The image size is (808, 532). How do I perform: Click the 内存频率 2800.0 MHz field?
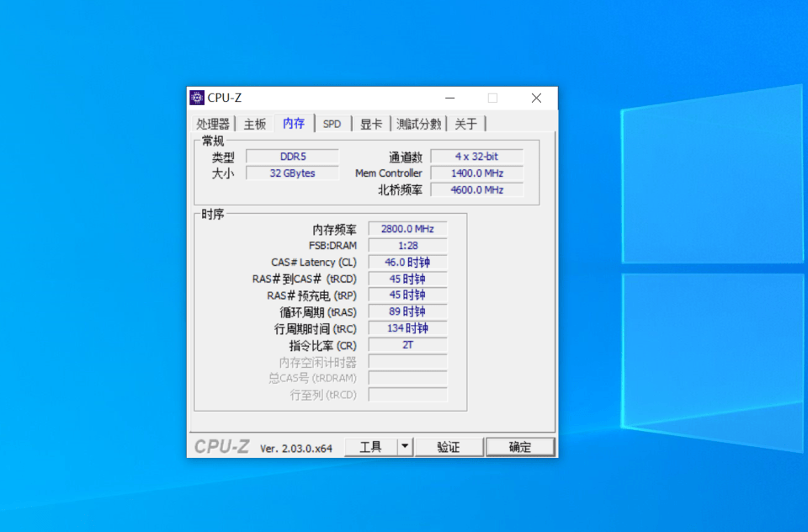[407, 228]
